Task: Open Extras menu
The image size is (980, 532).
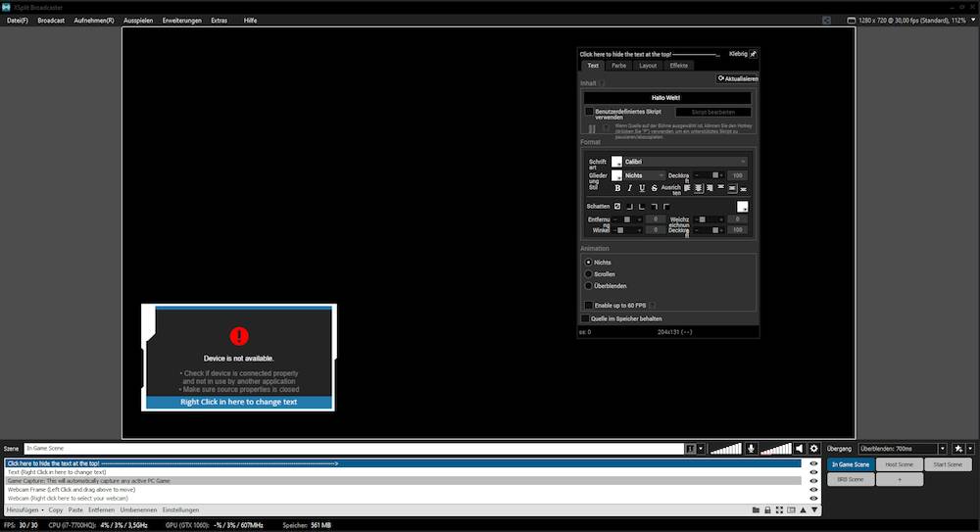Action: [219, 20]
